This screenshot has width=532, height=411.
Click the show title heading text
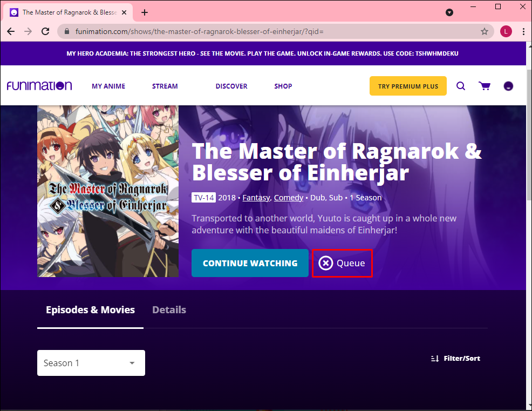point(337,161)
